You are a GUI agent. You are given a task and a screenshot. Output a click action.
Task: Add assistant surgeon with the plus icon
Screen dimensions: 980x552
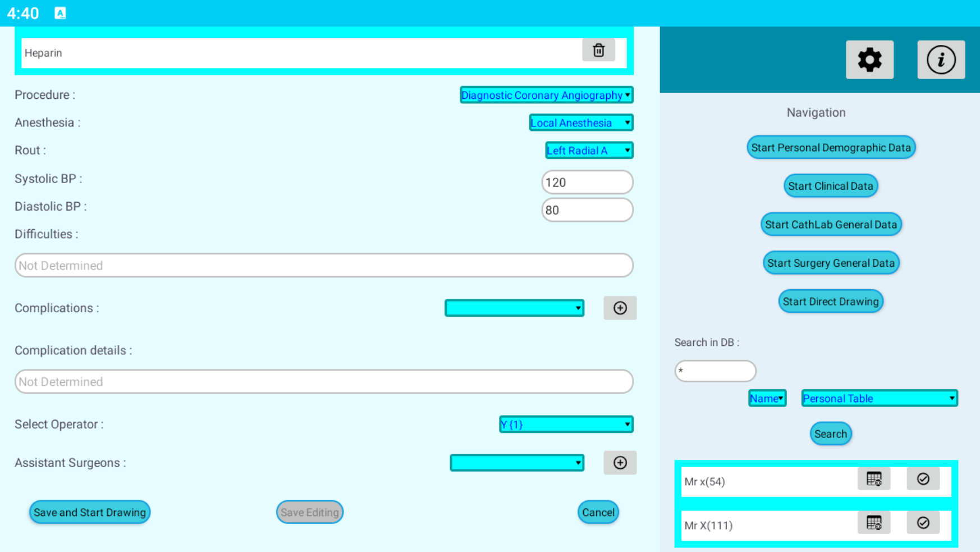[620, 463]
